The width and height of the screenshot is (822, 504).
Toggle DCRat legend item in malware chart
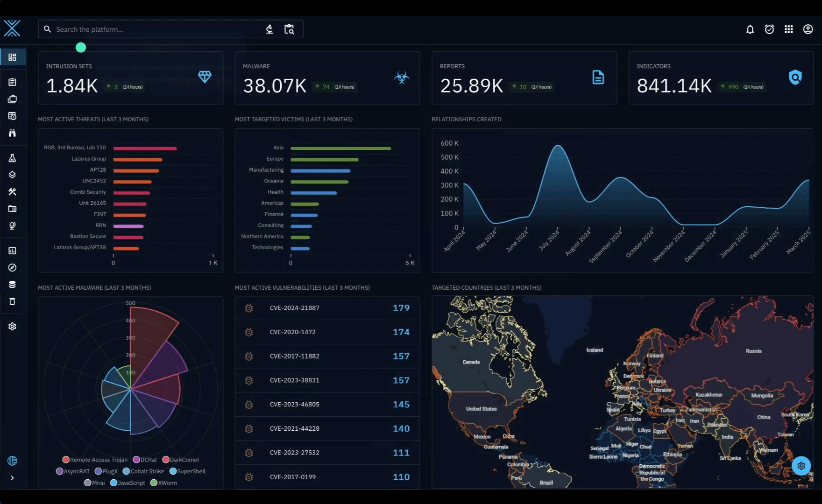point(145,460)
